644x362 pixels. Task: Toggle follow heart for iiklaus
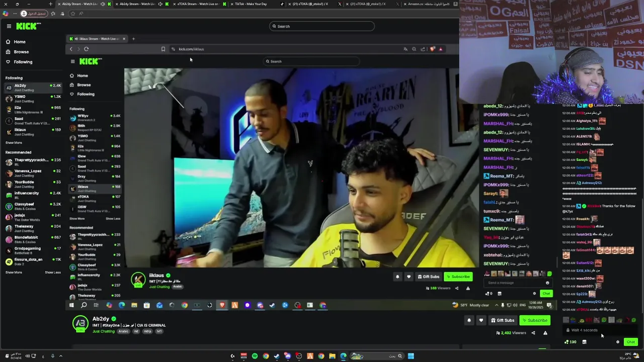(x=409, y=277)
